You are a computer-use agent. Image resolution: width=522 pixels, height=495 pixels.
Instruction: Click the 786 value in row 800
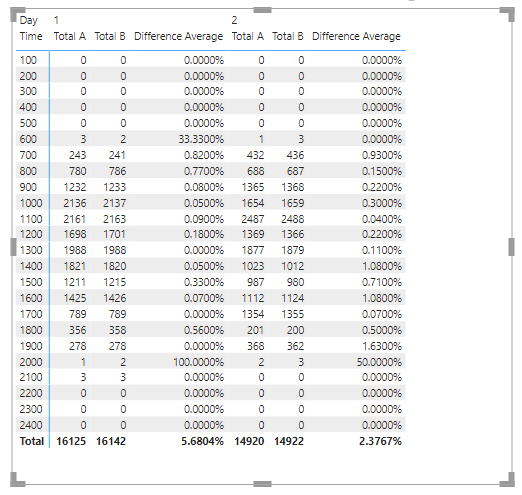118,171
